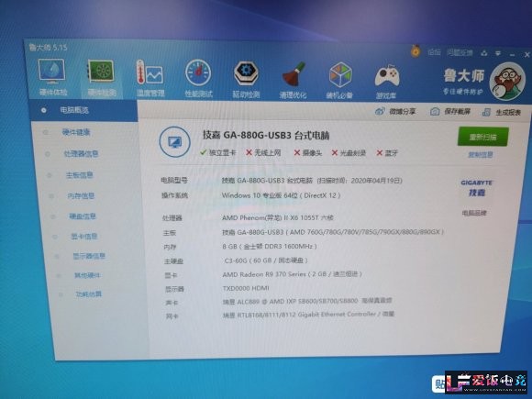Select 显卡信息 graphics card sidebar item
532x399 pixels.
[x=84, y=236]
